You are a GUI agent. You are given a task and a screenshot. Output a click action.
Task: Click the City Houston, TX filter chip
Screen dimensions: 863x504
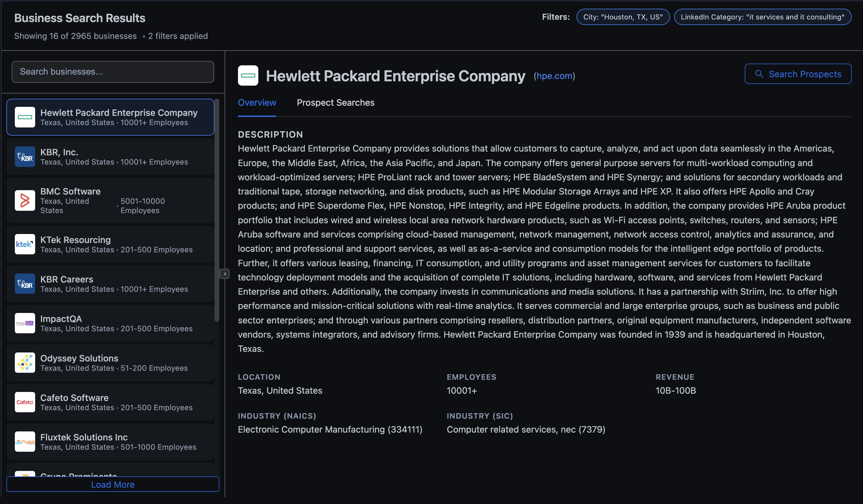(x=623, y=17)
